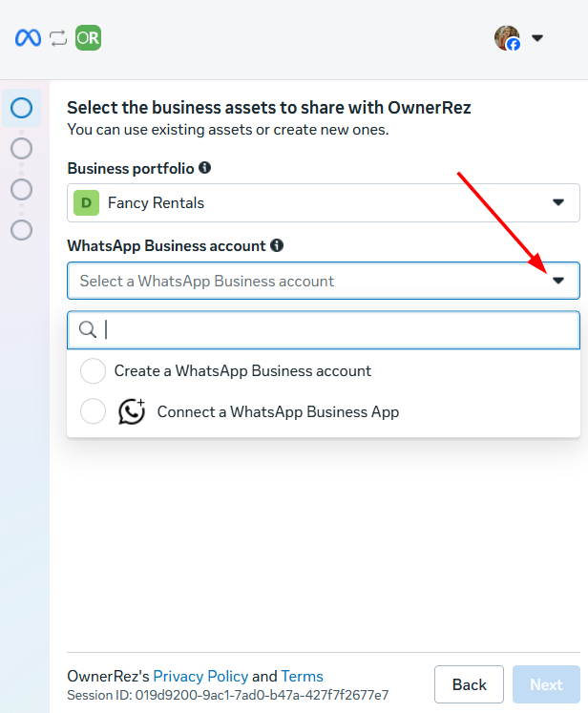Select Connect a WhatsApp Business App radio
The height and width of the screenshot is (713, 588).
click(x=93, y=411)
